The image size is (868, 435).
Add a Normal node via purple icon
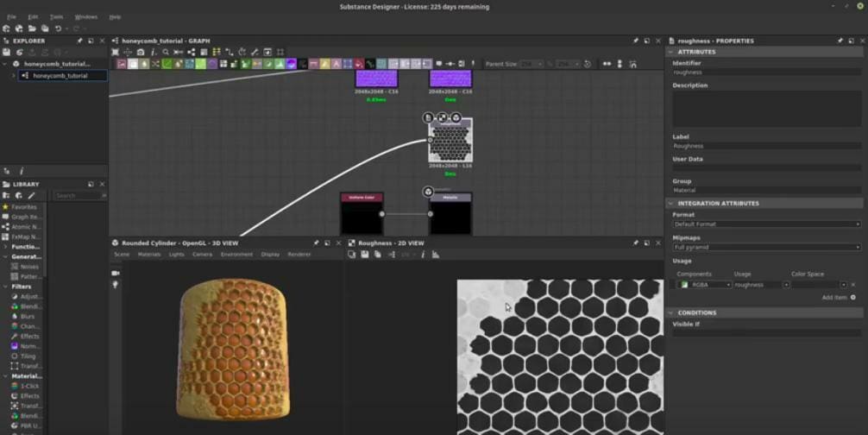coord(291,64)
